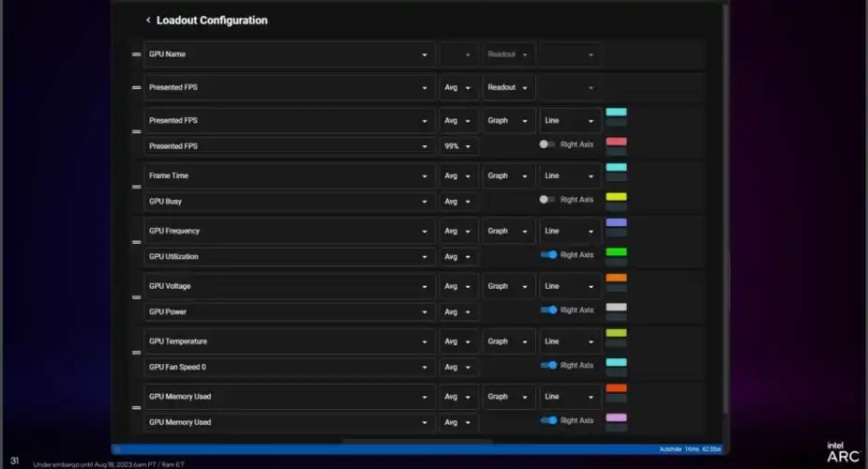The image size is (868, 469).
Task: Click the drag handle beside GPU Memory Used group
Action: click(136, 409)
